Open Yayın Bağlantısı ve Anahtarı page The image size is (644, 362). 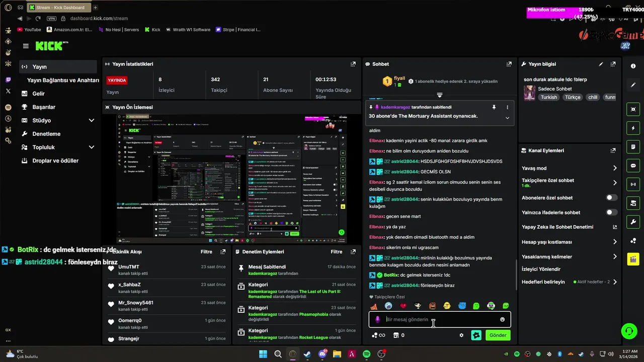(63, 80)
